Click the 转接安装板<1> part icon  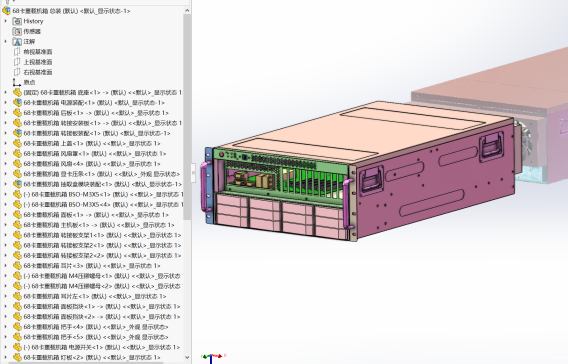pyautogui.click(x=17, y=123)
